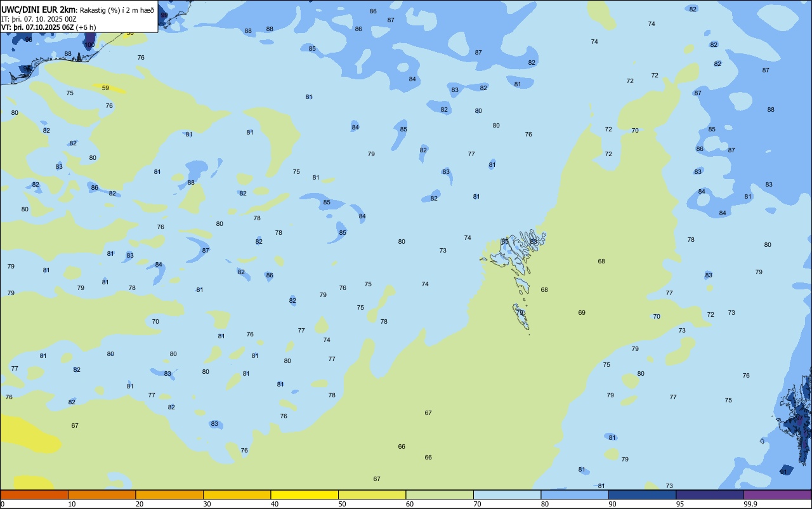Click the legend tick label "99.9"
Viewport: 812px width, 509px height.
tap(750, 504)
